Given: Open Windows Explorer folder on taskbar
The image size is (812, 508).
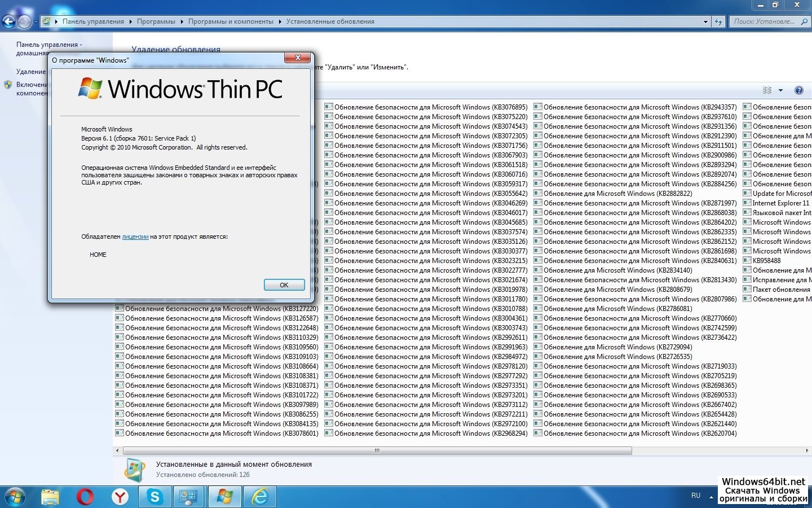Looking at the screenshot, I should pyautogui.click(x=50, y=497).
